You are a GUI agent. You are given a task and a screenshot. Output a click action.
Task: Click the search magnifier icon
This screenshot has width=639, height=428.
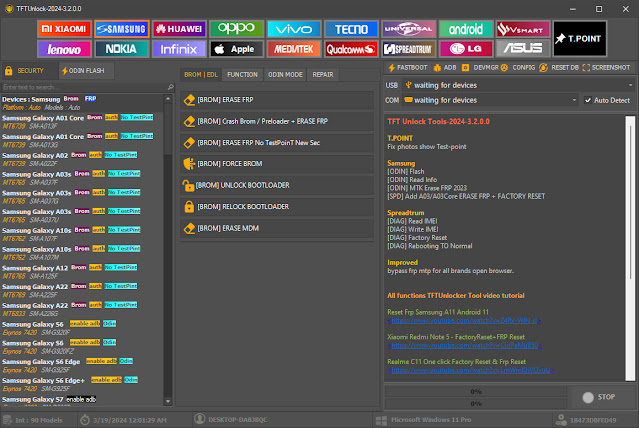point(170,87)
